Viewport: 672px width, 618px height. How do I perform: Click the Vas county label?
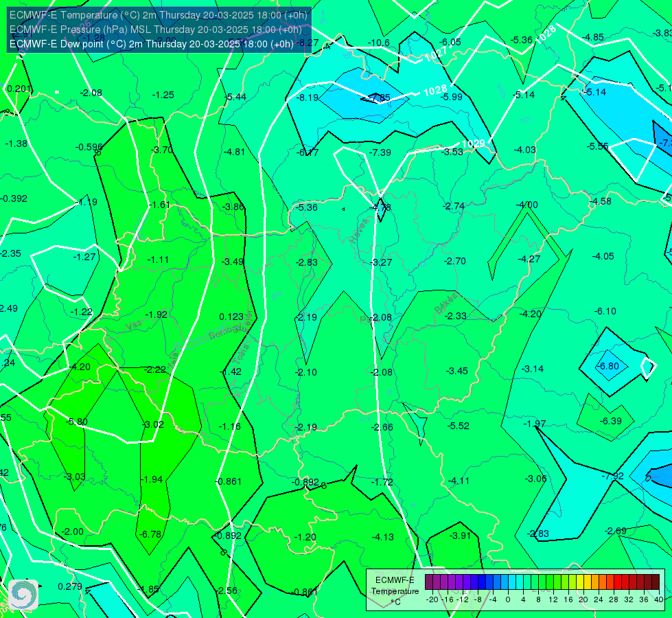coord(134,325)
